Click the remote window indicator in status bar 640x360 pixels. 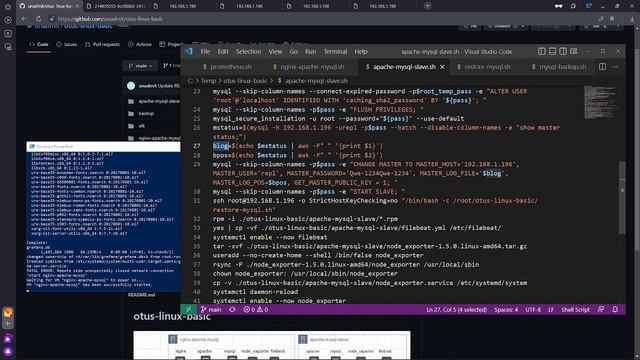(x=188, y=309)
